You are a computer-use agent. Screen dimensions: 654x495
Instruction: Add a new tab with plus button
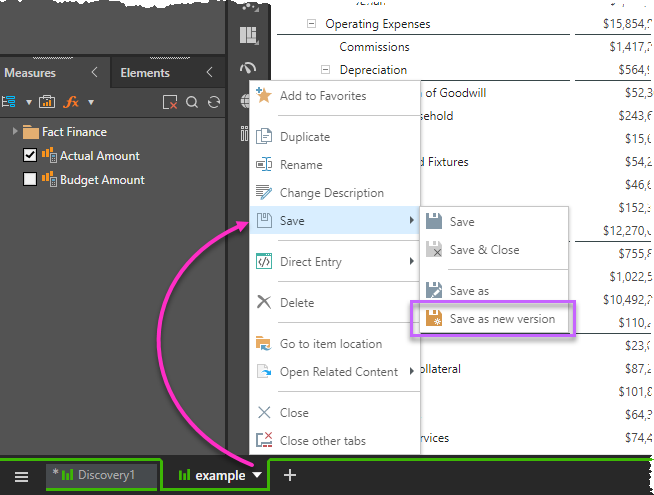[x=290, y=475]
